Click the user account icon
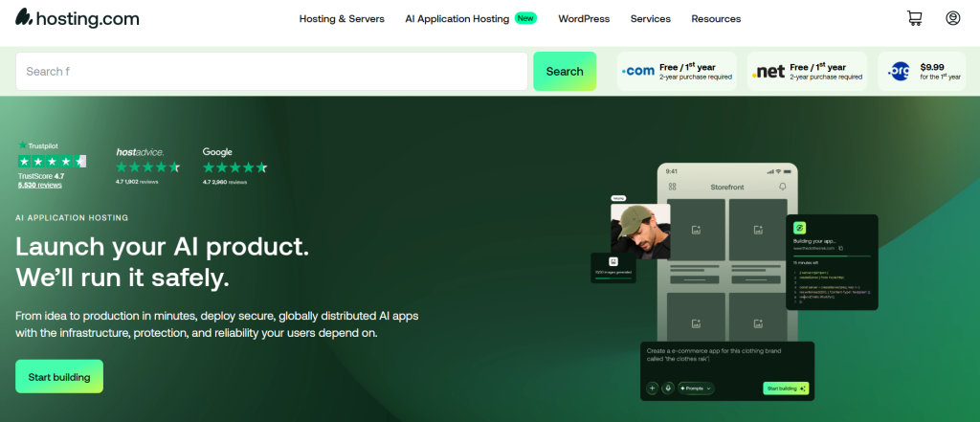The image size is (980, 422). pos(952,18)
